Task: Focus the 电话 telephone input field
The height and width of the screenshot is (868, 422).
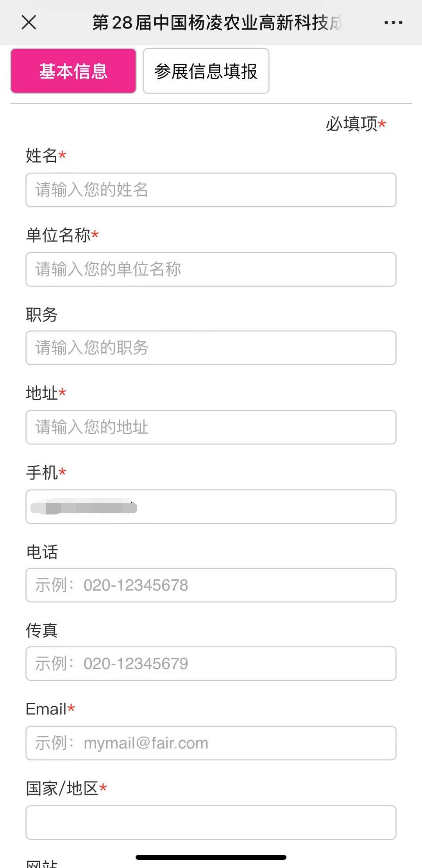Action: 211,585
